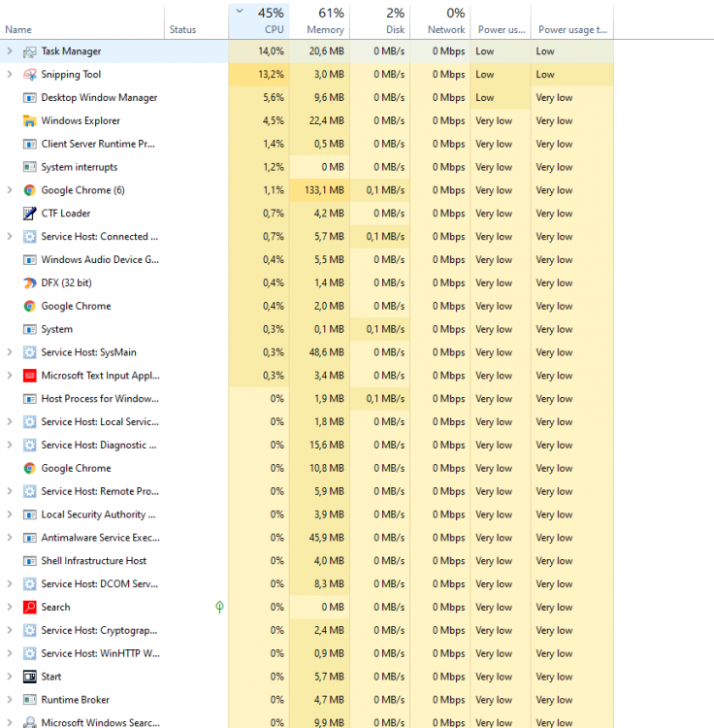
Task: Expand Service Host: SysMain row
Action: [10, 352]
